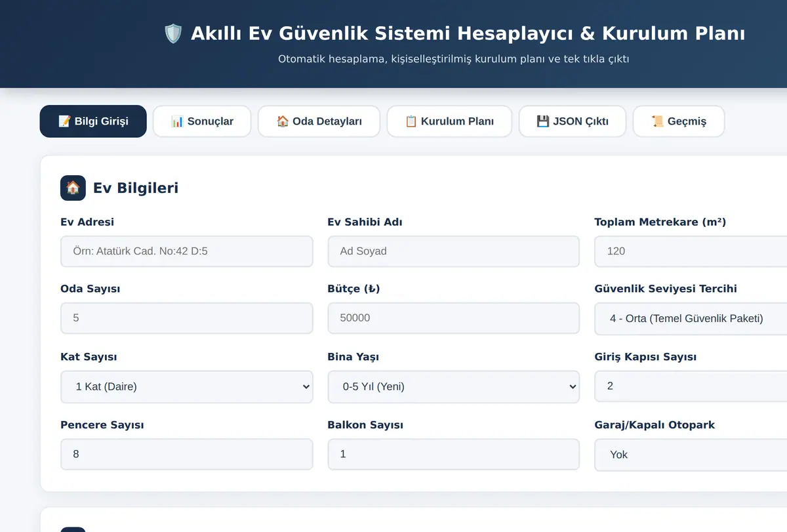
Task: Switch to the Sonuçlar tab
Action: (x=202, y=121)
